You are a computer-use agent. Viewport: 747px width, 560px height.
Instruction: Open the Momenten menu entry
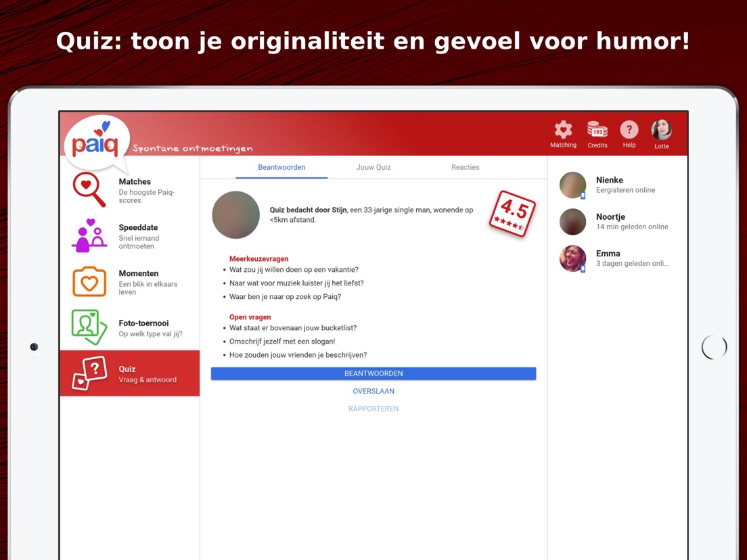click(x=130, y=282)
